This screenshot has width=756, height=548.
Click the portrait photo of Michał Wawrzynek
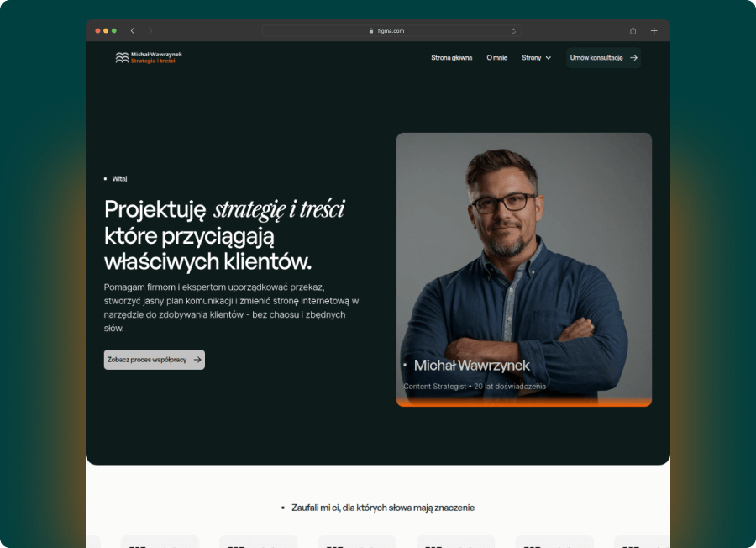tap(524, 269)
